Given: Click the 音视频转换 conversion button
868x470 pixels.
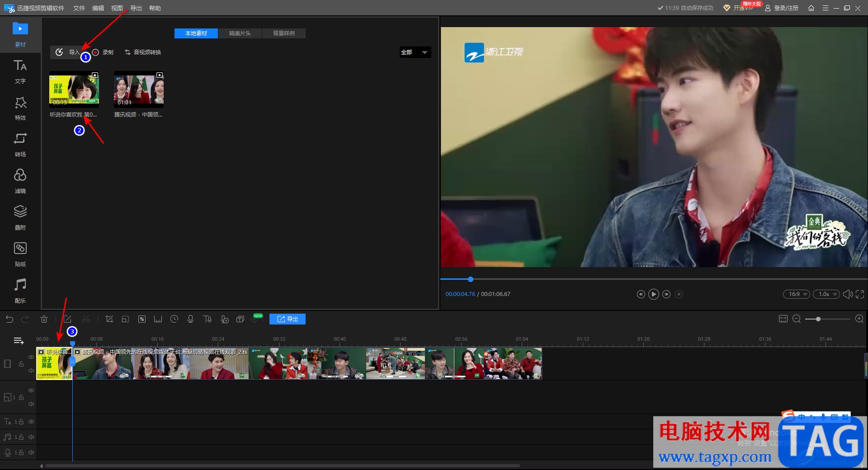Looking at the screenshot, I should 143,52.
